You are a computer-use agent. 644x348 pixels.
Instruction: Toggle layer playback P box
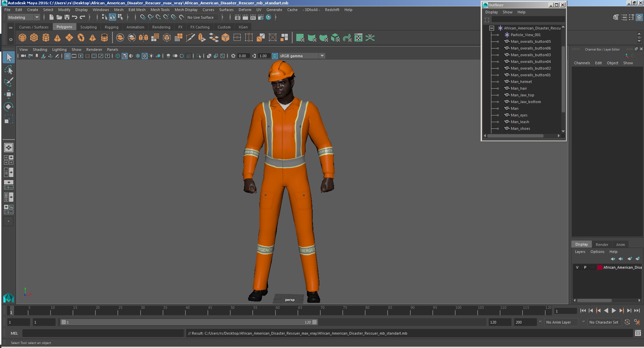click(585, 267)
